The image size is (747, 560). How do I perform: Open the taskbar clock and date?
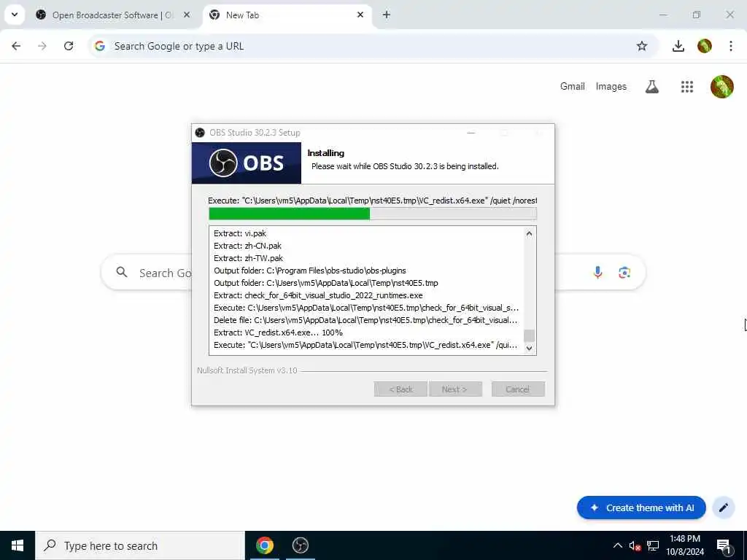point(684,545)
